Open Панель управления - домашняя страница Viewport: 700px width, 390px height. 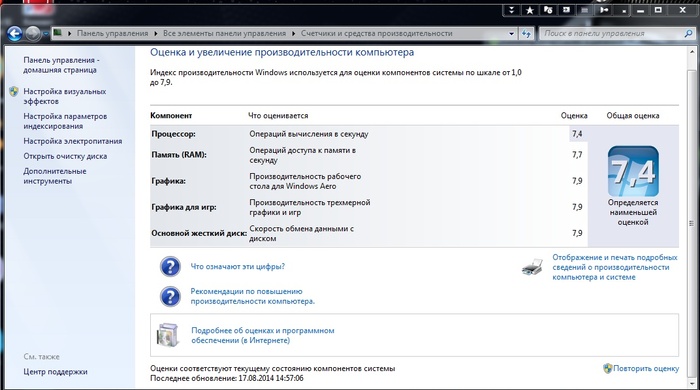tap(61, 65)
